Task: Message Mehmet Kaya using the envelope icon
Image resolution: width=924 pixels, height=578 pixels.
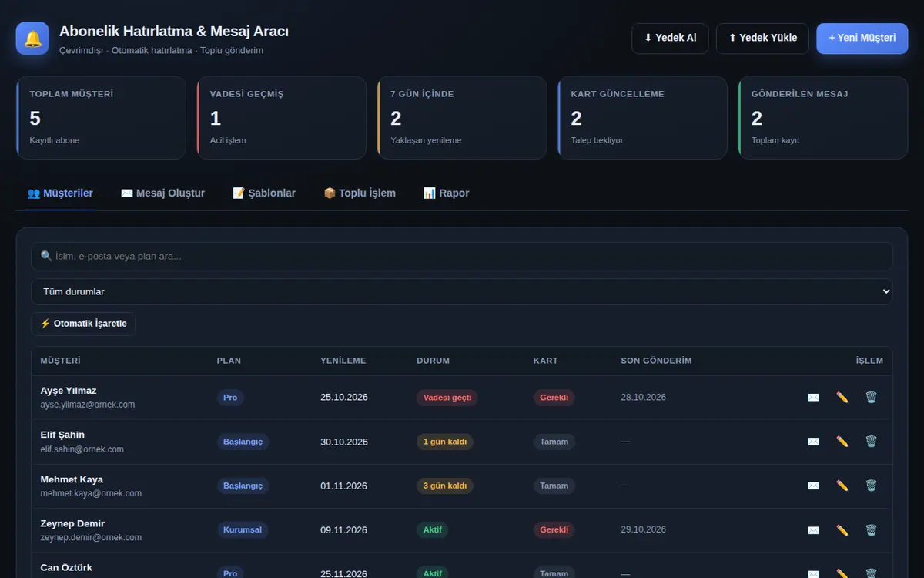Action: pyautogui.click(x=813, y=486)
